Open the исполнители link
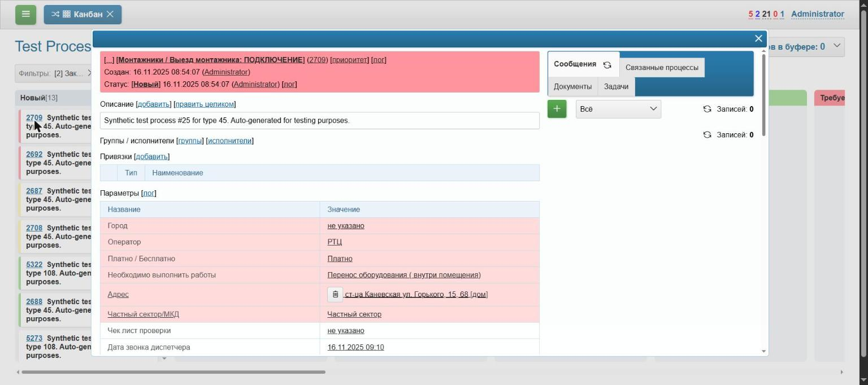The height and width of the screenshot is (385, 868). 229,141
